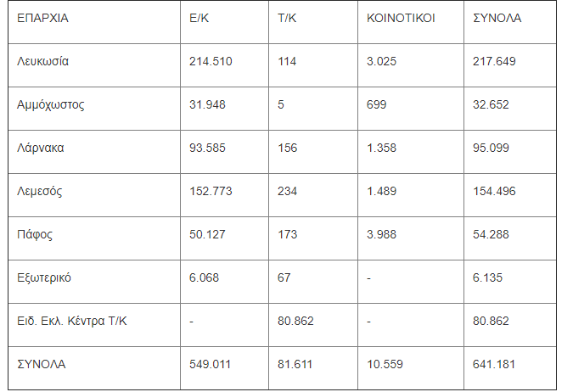
Task: Select the Πάφος row label
Action: [35, 234]
